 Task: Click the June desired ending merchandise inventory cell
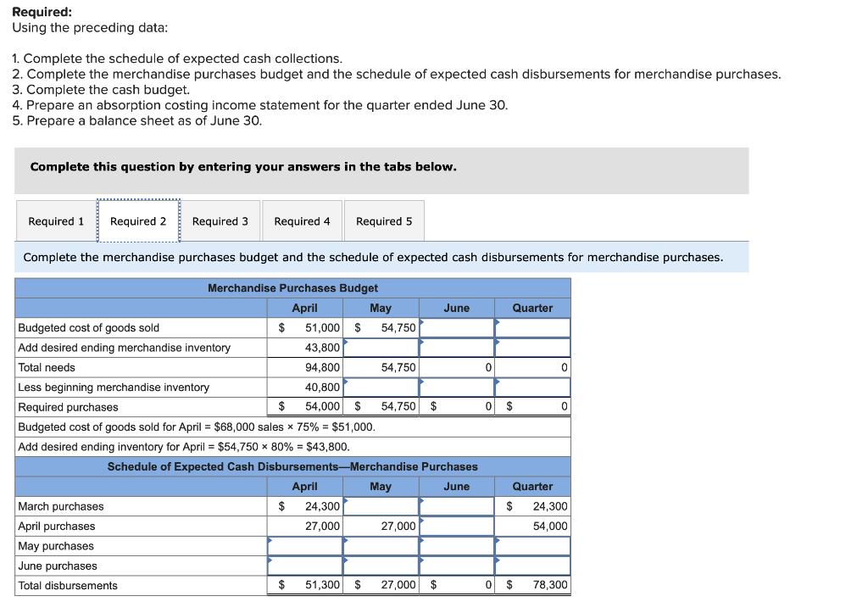click(456, 347)
